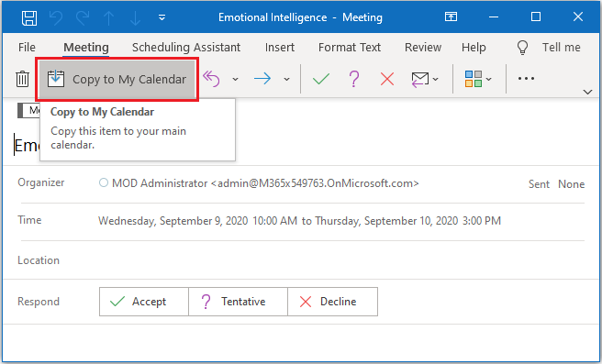
Task: Open the Help tab
Action: pos(474,47)
